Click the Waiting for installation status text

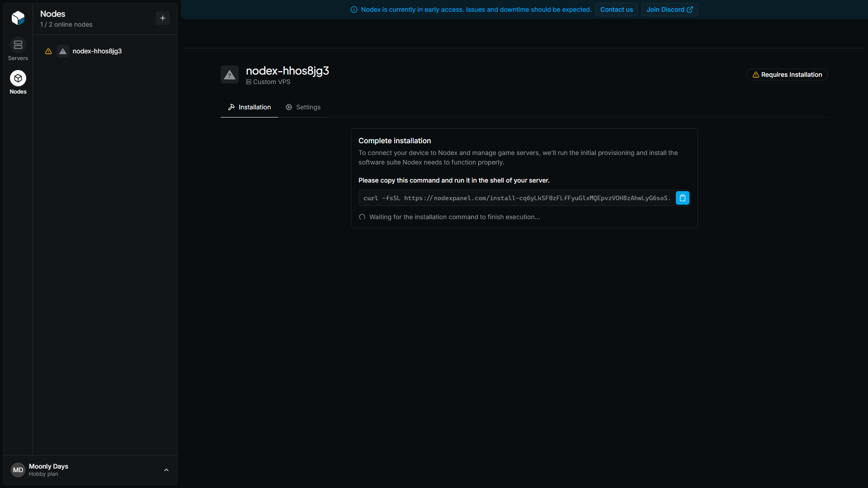[454, 217]
